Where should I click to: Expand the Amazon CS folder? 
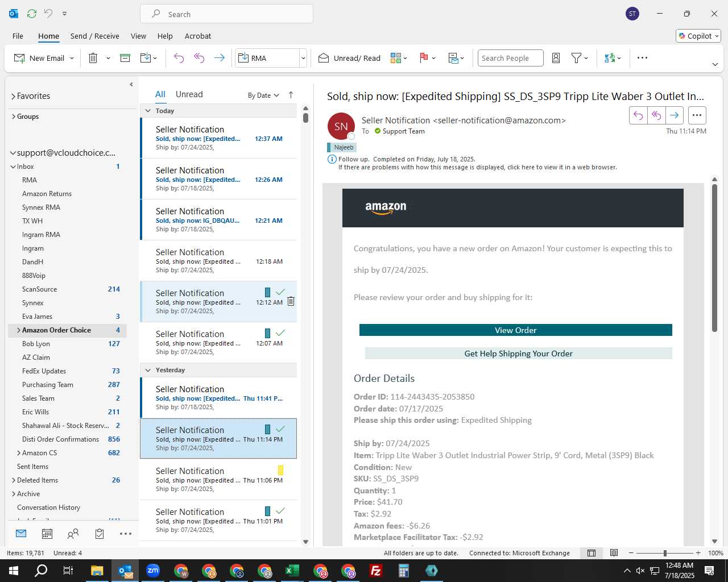(x=19, y=453)
